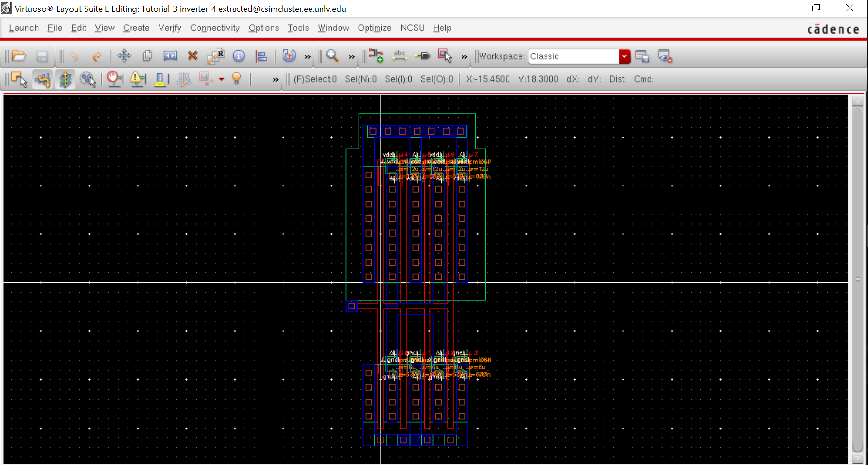The width and height of the screenshot is (868, 465).
Task: Open the NCSU menu
Action: (412, 28)
